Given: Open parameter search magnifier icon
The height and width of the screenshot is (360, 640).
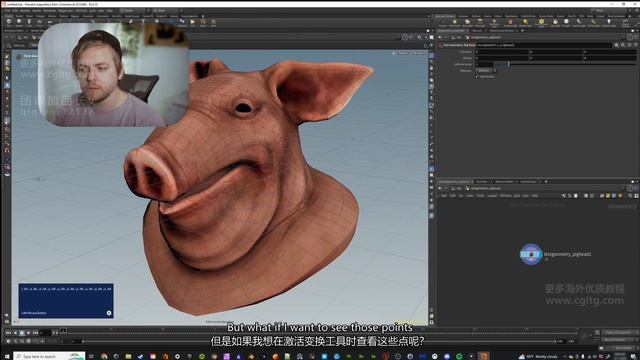Looking at the screenshot, I should [623, 45].
